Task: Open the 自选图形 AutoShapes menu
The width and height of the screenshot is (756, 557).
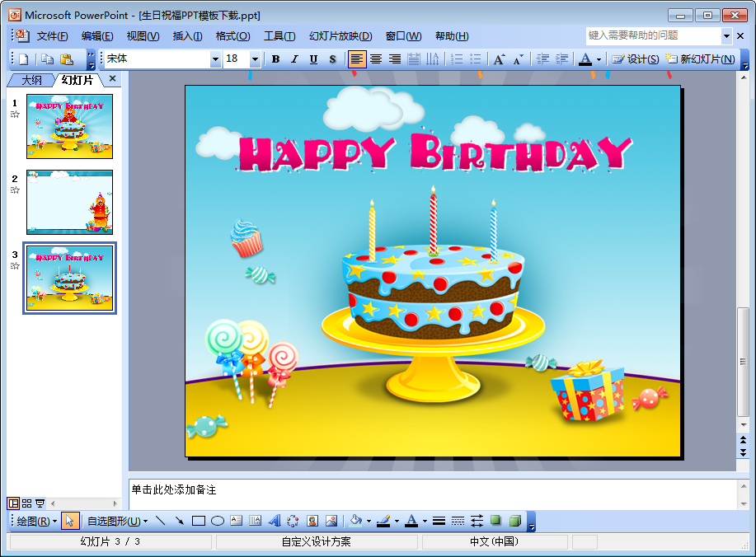Action: pos(117,521)
